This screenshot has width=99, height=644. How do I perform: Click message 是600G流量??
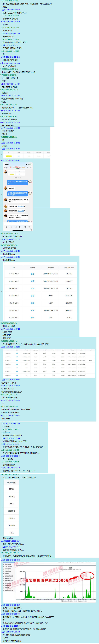pyautogui.click(x=8, y=459)
